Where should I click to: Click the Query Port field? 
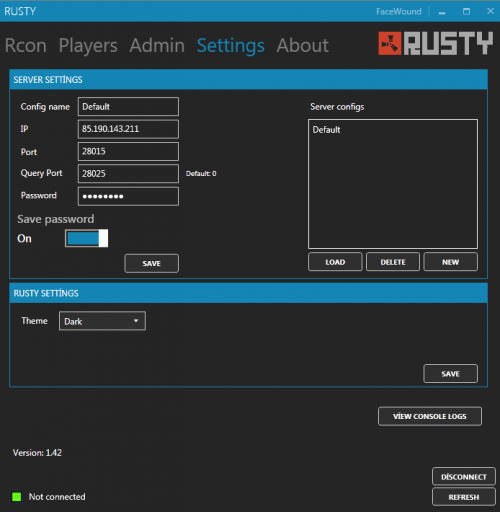(128, 173)
